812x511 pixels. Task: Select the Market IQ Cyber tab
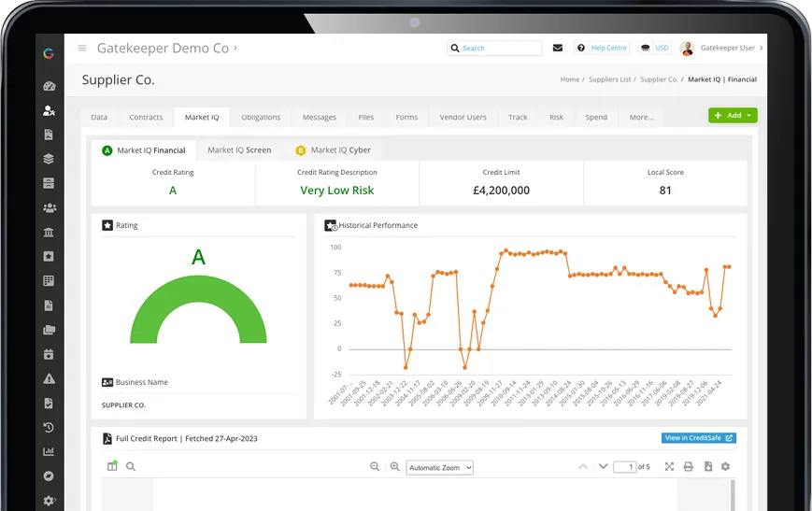334,149
